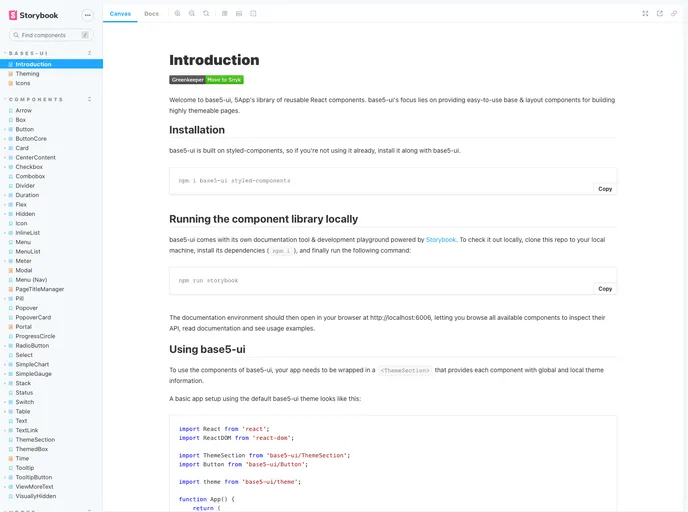The image size is (688, 512).
Task: Copy the npm install command
Action: (x=604, y=188)
